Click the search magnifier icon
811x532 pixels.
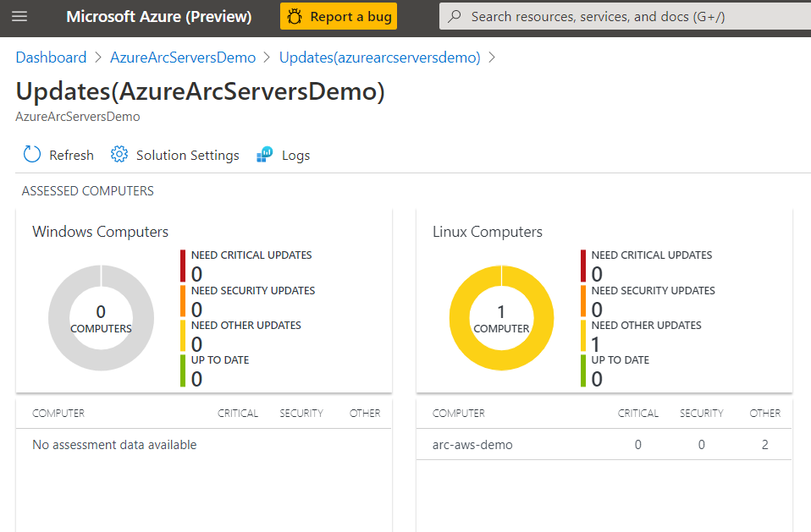coord(455,17)
